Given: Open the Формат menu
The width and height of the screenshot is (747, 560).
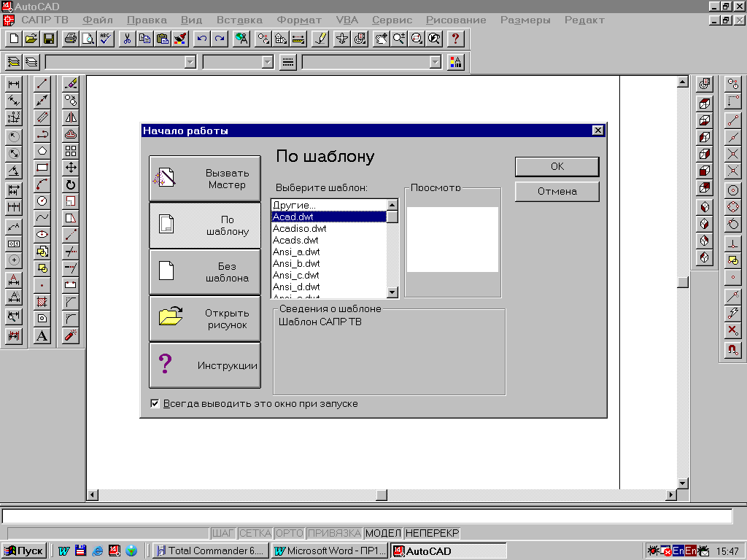Looking at the screenshot, I should point(299,20).
